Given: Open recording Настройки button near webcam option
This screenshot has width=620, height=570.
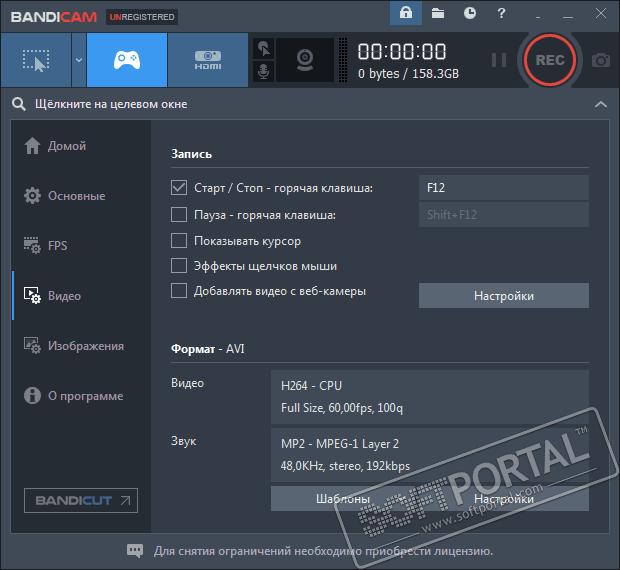Looking at the screenshot, I should point(504,296).
